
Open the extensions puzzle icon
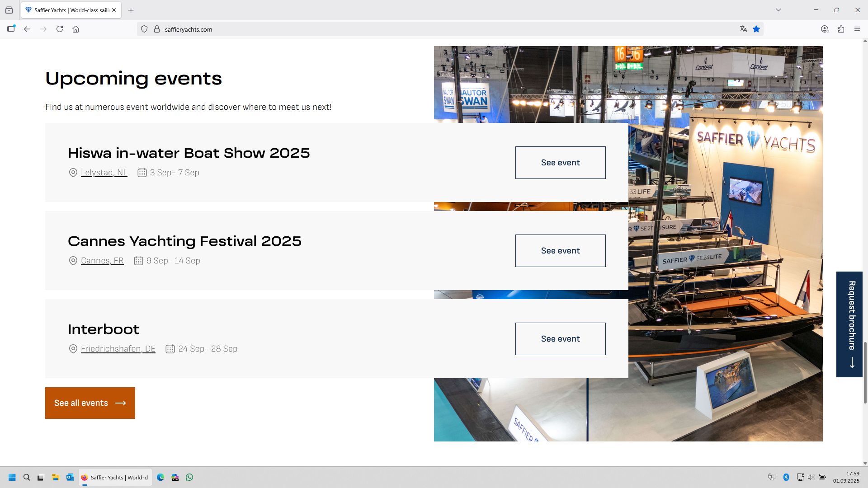click(x=841, y=29)
